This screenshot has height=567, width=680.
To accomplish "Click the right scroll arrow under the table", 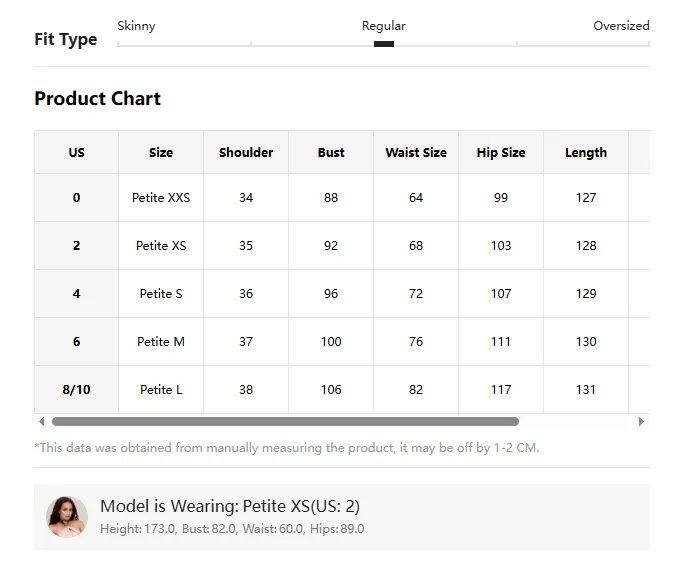I will coord(641,422).
